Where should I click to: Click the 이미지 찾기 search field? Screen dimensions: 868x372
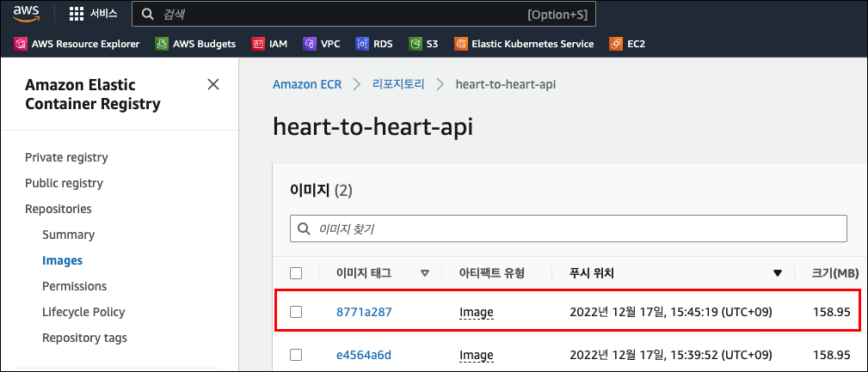click(569, 229)
